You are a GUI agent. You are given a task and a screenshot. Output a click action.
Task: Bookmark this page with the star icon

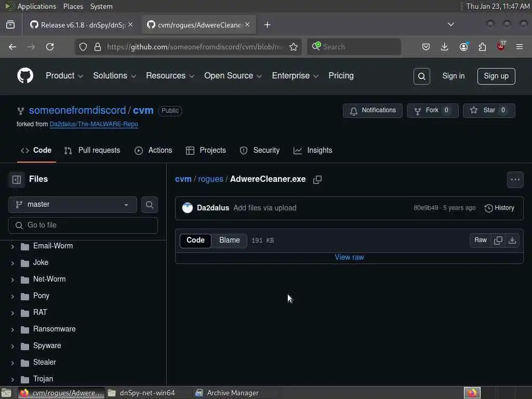(x=294, y=47)
